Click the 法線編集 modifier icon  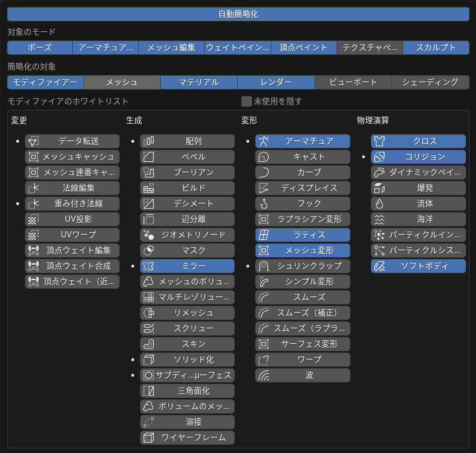tap(34, 188)
